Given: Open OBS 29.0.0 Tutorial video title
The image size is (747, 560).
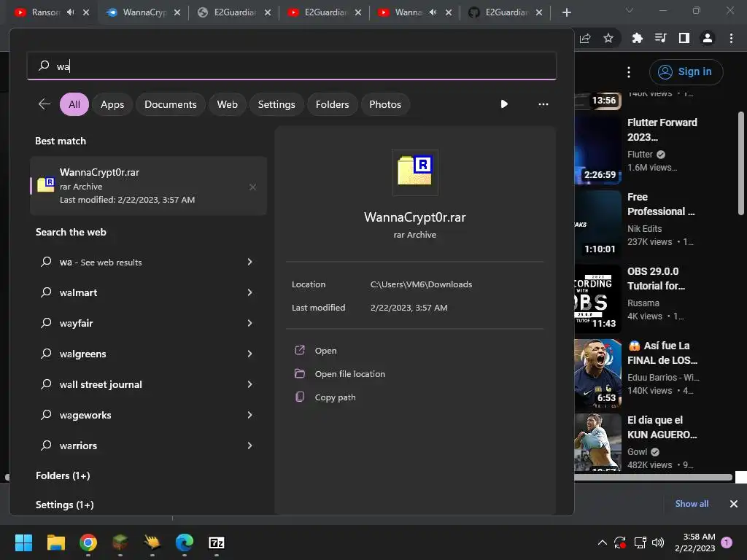Looking at the screenshot, I should (656, 279).
